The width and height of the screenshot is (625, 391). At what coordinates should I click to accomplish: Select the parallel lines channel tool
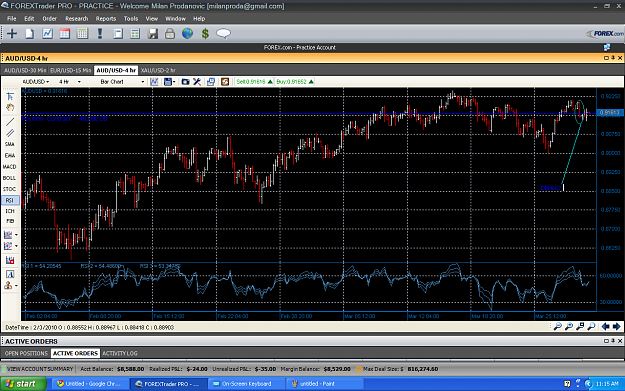click(10, 133)
